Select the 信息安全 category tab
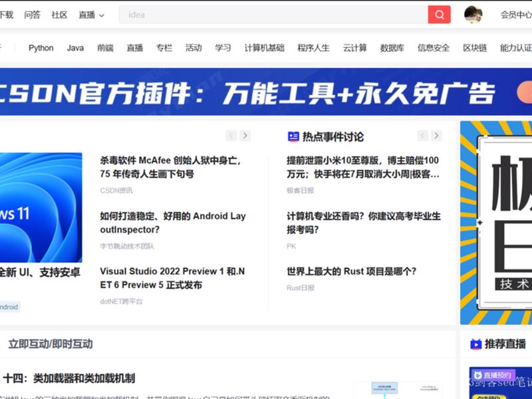The image size is (532, 399). click(434, 48)
